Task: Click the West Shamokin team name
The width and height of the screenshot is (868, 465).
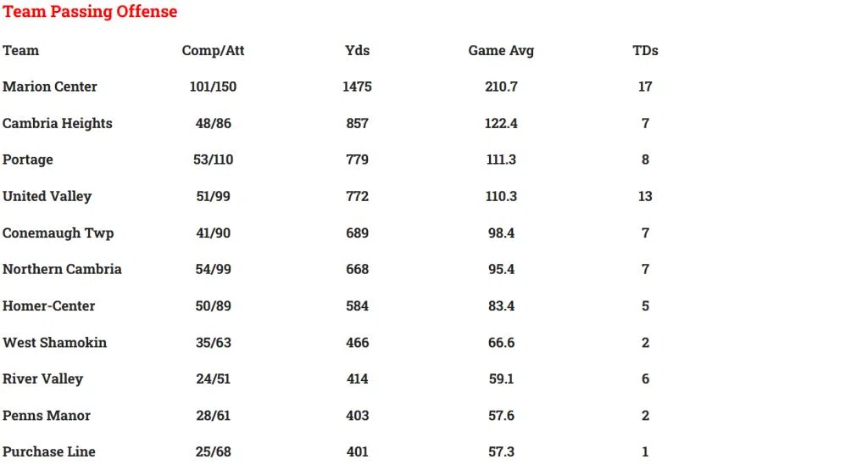Action: [54, 342]
